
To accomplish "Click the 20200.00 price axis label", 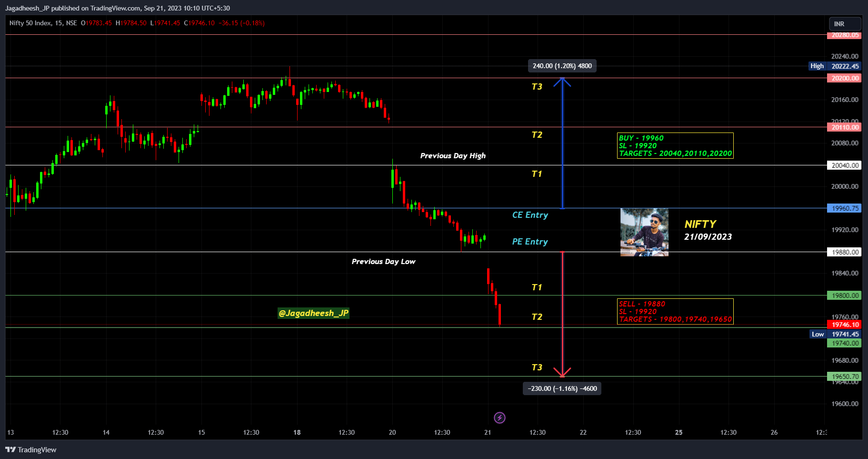I will [844, 78].
